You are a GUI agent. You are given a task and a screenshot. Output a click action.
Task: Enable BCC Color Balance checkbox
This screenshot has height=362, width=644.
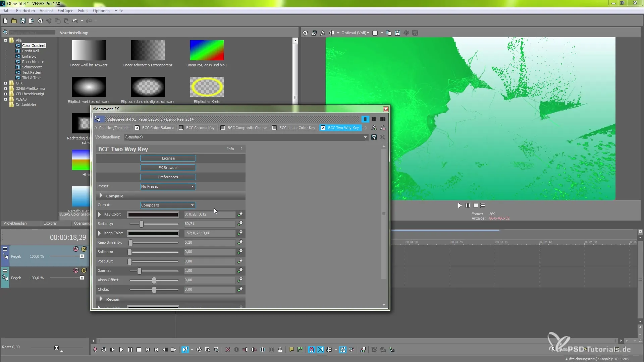137,128
